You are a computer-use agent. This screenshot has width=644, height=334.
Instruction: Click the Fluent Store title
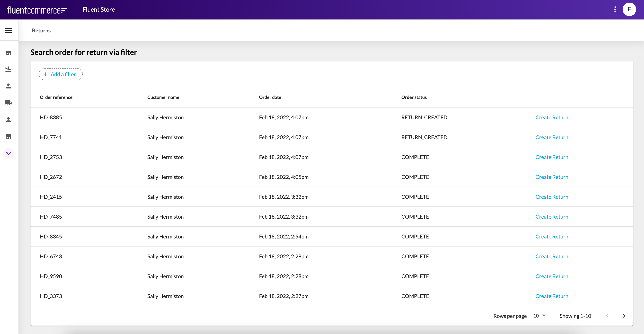98,10
